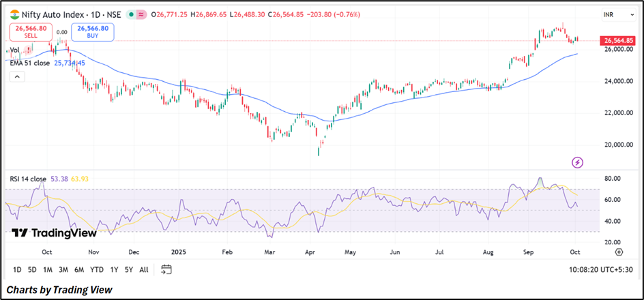Click the India flag symbol icon
Image resolution: width=644 pixels, height=300 pixels.
[x=14, y=14]
